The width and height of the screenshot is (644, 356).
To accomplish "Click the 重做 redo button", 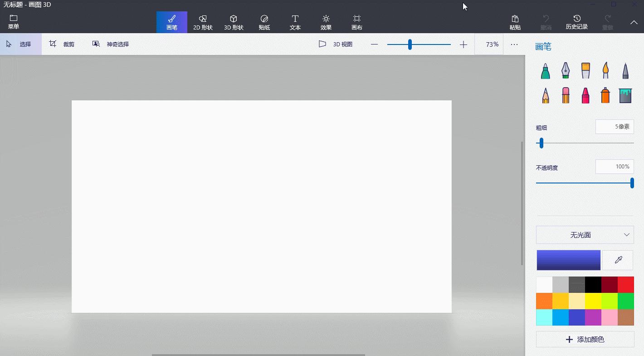I will [608, 22].
